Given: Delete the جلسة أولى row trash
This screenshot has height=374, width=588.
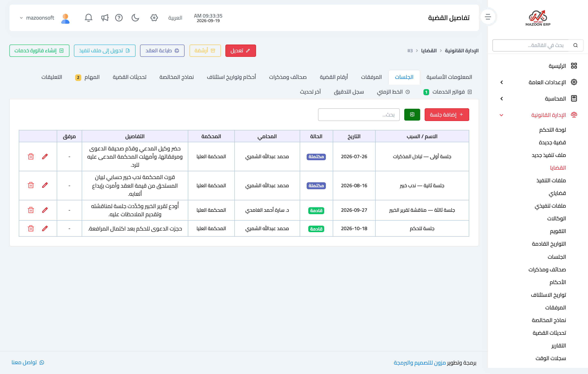Looking at the screenshot, I should (31, 156).
